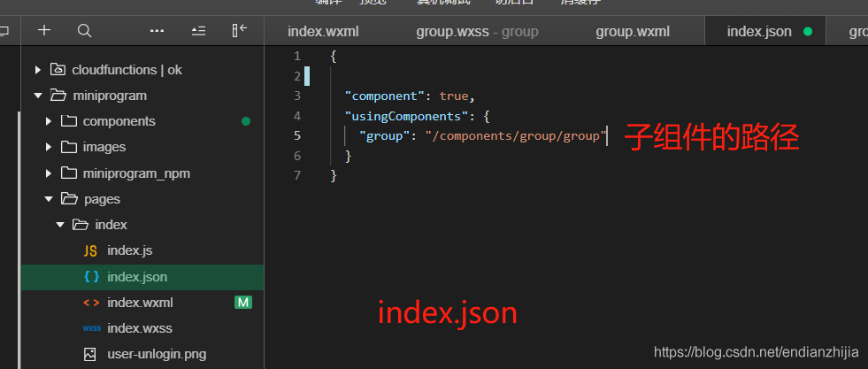Click the image icon of user-unlogin.png
Image resolution: width=868 pixels, height=369 pixels.
coord(89,354)
